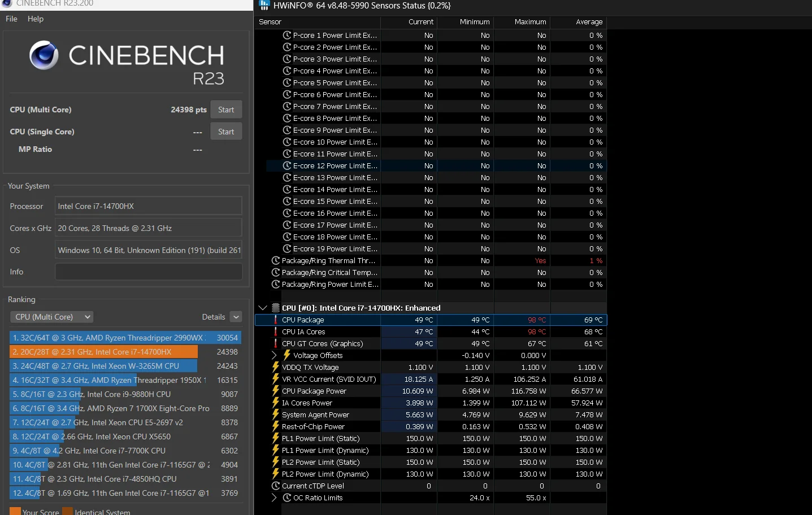Click the HWiNFO app icon in title bar
The width and height of the screenshot is (812, 515).
click(x=264, y=6)
